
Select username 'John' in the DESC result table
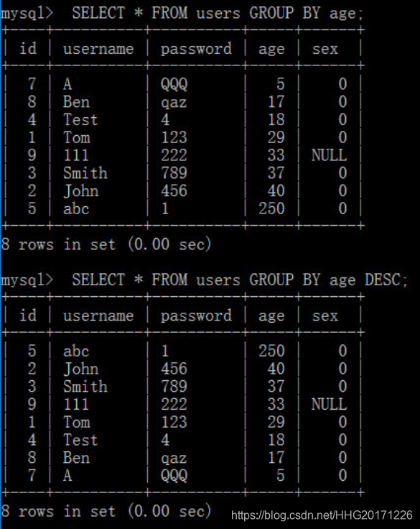[x=81, y=369]
